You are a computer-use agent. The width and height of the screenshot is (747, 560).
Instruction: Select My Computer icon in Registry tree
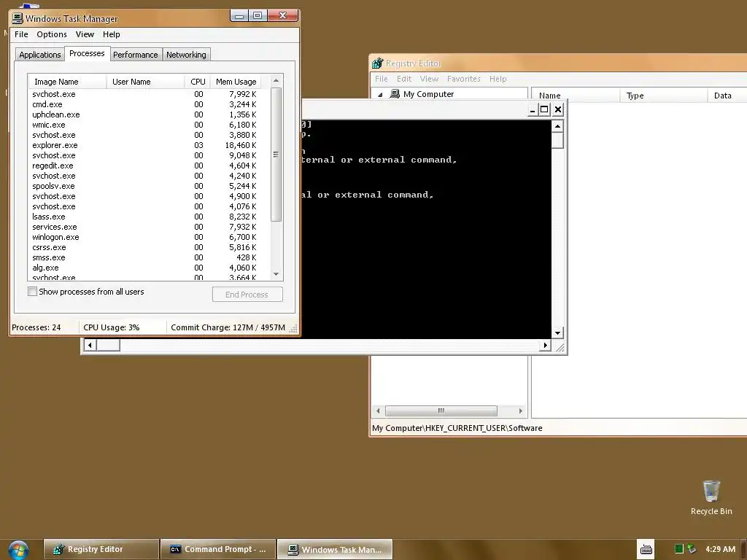tap(395, 94)
